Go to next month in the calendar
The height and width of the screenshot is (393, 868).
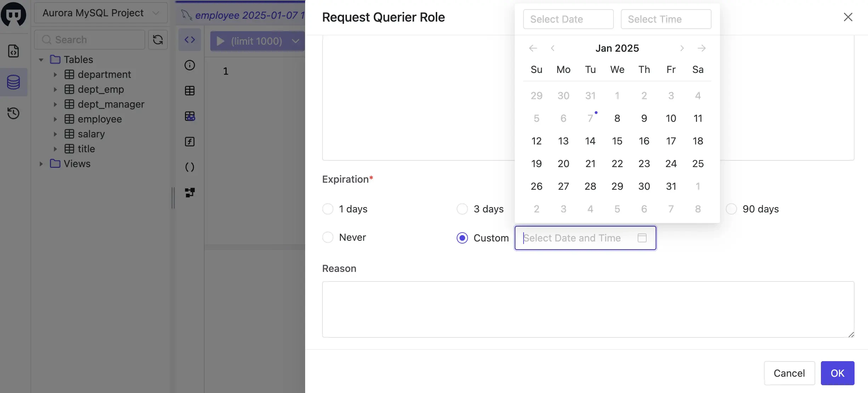(681, 48)
